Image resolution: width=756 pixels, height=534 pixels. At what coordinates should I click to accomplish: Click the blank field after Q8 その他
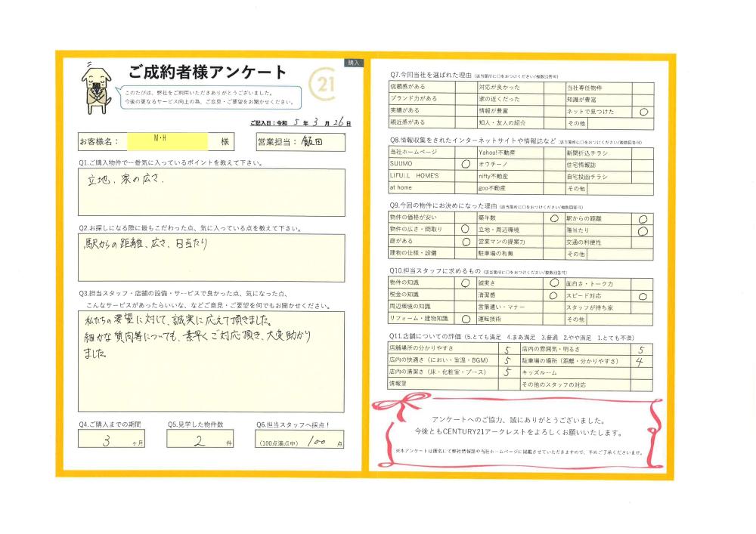point(621,189)
